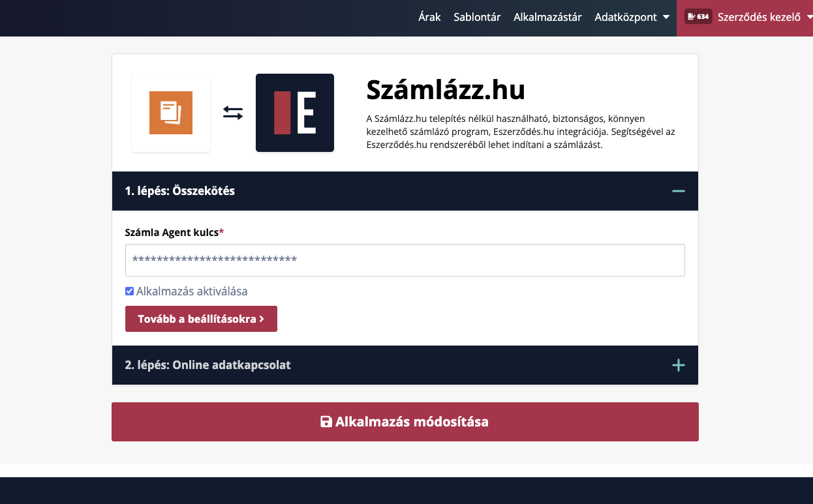Viewport: 813px width, 504px height.
Task: Click the minus icon on step 1
Action: pyautogui.click(x=679, y=191)
